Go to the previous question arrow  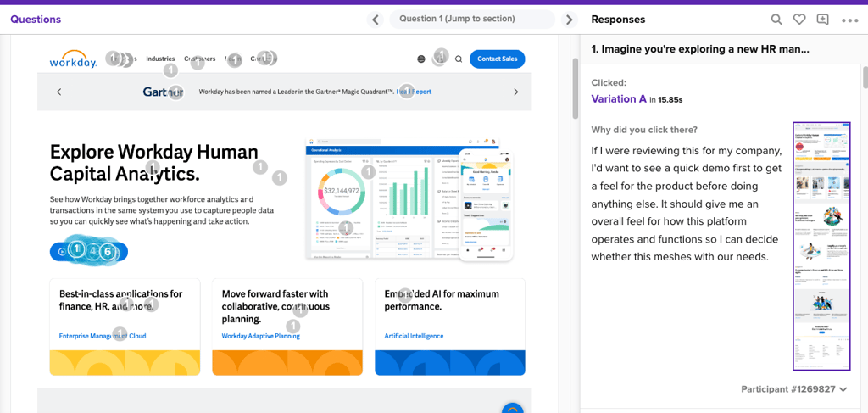click(x=376, y=20)
